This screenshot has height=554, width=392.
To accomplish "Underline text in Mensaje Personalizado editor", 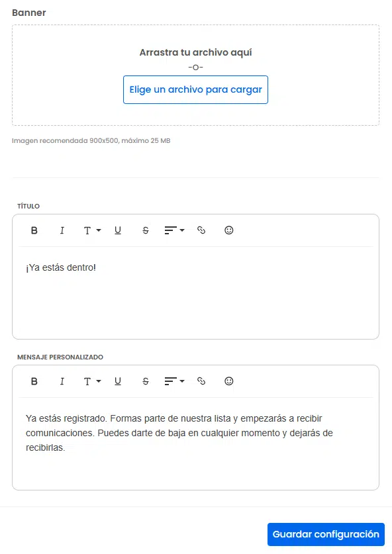I will tap(118, 381).
